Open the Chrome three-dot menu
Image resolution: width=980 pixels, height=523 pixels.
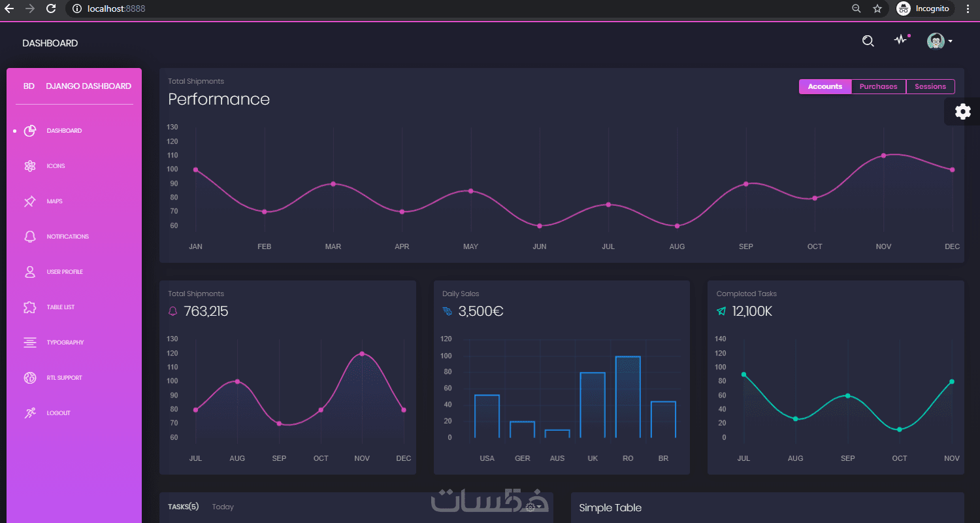(x=967, y=8)
